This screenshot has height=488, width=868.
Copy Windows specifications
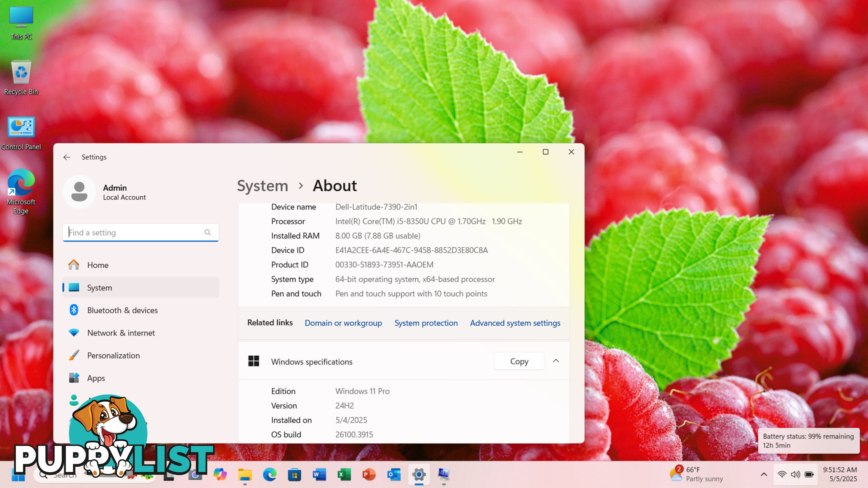click(519, 361)
